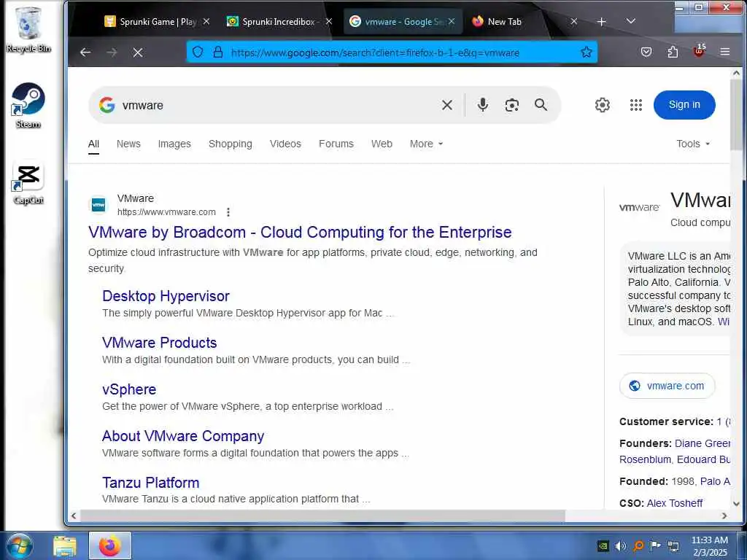Expand the Tools dropdown
This screenshot has width=747, height=560.
point(693,144)
